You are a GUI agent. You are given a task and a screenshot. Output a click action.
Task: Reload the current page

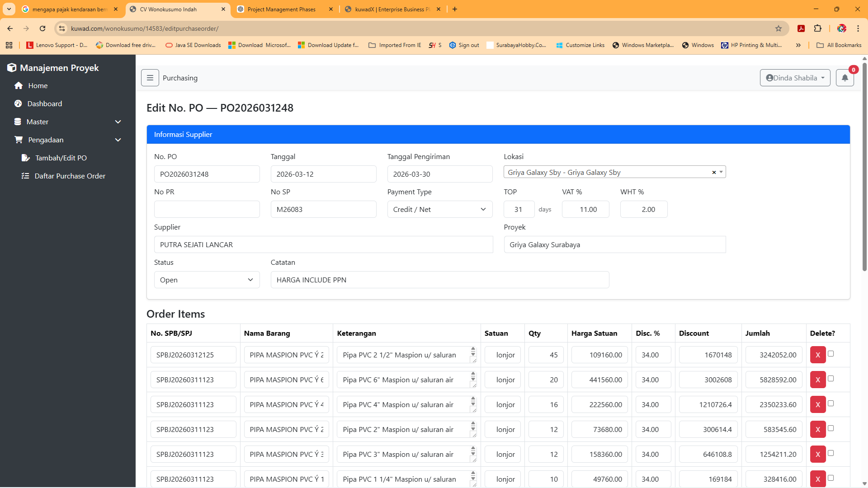pos(42,28)
